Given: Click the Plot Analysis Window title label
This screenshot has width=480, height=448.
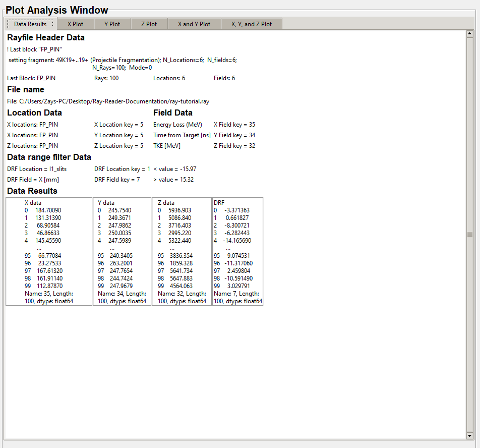Looking at the screenshot, I should click(56, 10).
